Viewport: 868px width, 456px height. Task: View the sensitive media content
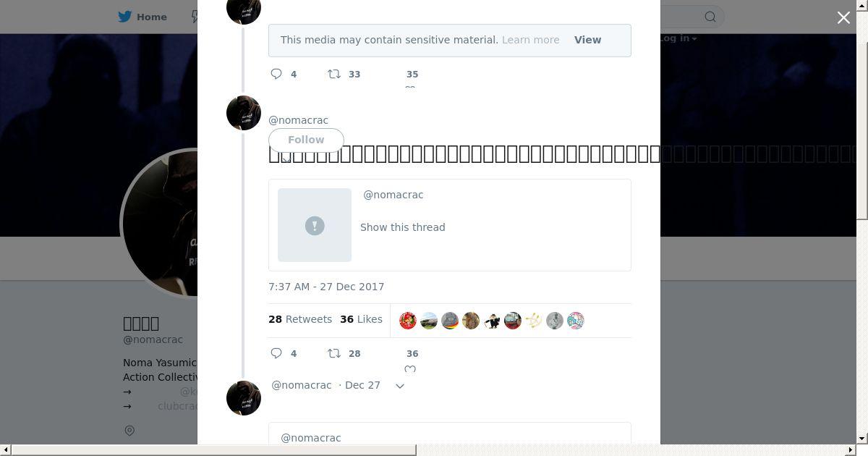[587, 40]
